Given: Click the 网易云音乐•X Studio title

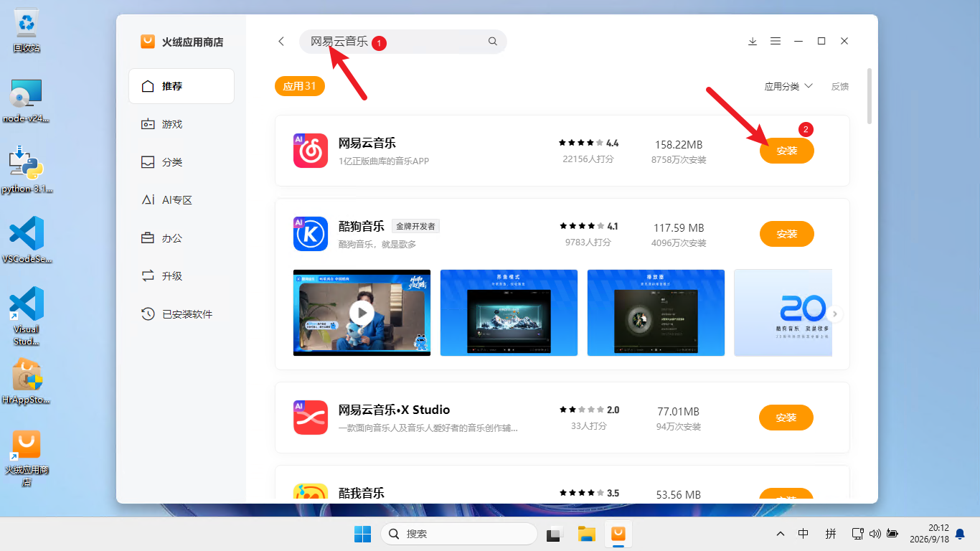Looking at the screenshot, I should pyautogui.click(x=395, y=410).
